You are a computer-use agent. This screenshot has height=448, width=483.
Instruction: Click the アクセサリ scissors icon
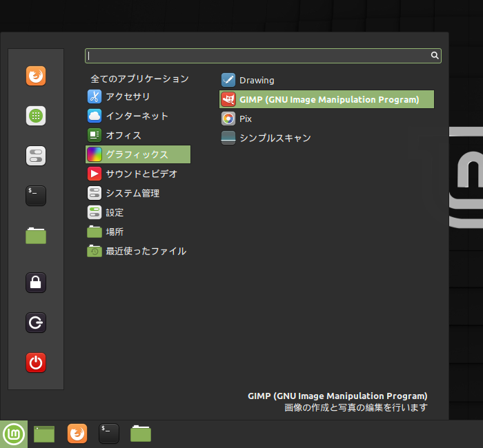coord(95,96)
